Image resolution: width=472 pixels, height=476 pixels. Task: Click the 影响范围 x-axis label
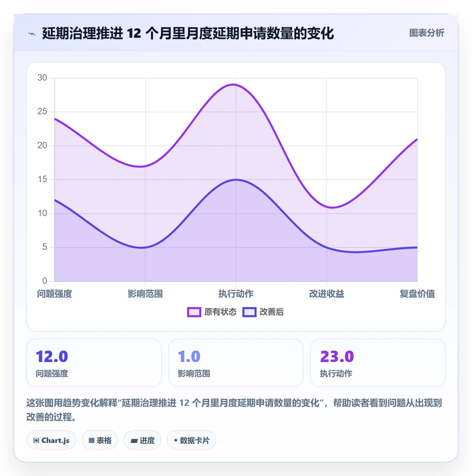[x=145, y=294]
